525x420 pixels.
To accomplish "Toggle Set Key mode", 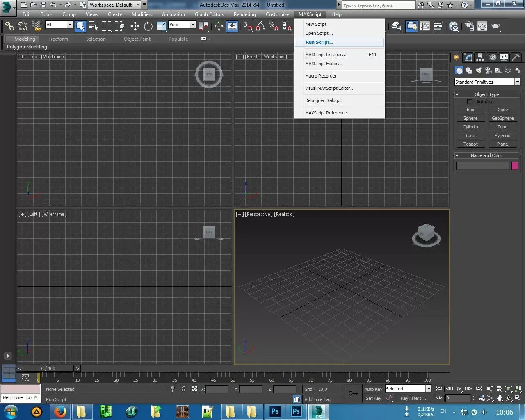I will click(373, 398).
